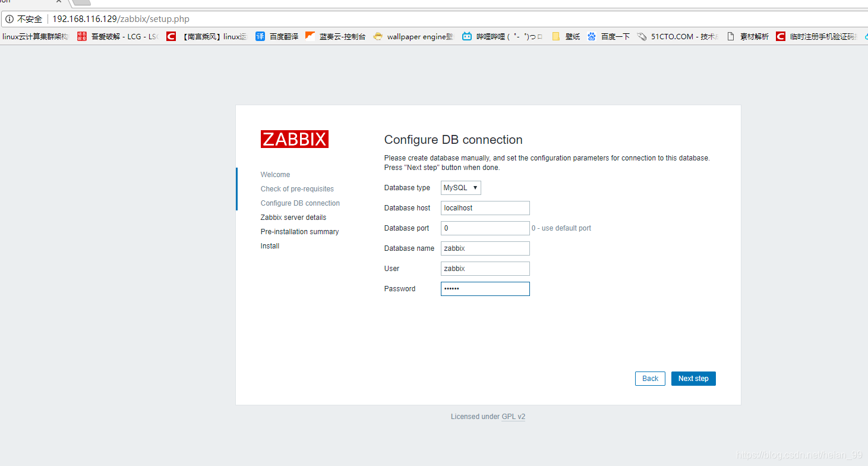Close the current browser tab
Screen dimensions: 868x466
pyautogui.click(x=59, y=2)
